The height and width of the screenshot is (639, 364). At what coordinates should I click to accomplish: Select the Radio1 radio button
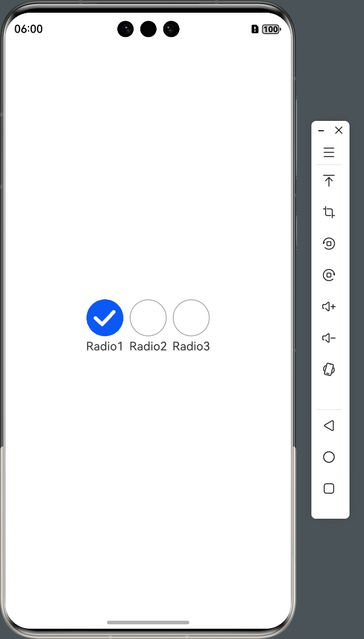pyautogui.click(x=105, y=318)
